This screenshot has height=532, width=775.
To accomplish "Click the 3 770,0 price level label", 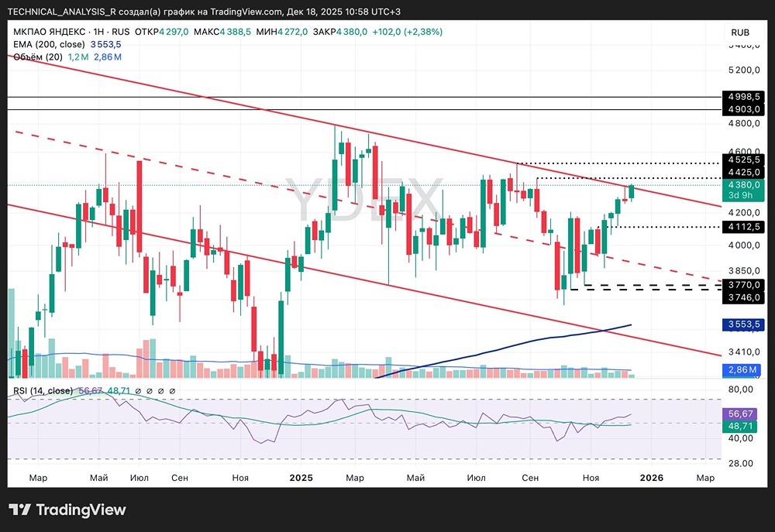I will [x=743, y=284].
